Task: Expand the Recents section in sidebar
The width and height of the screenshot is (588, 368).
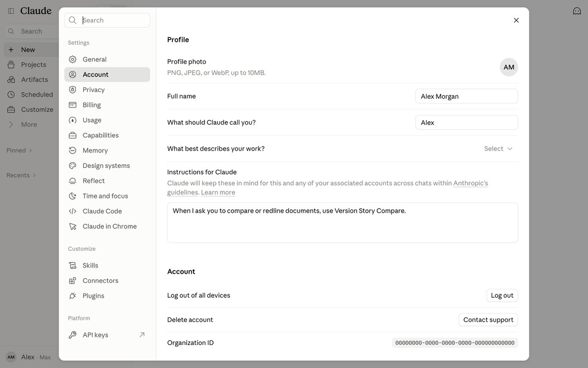Action: tap(21, 175)
